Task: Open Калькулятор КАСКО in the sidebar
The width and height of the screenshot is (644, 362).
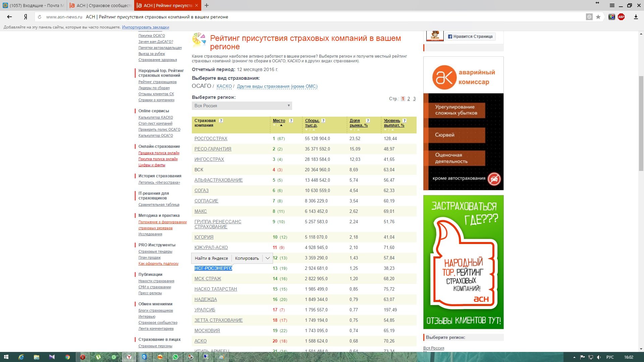Action: pyautogui.click(x=156, y=117)
